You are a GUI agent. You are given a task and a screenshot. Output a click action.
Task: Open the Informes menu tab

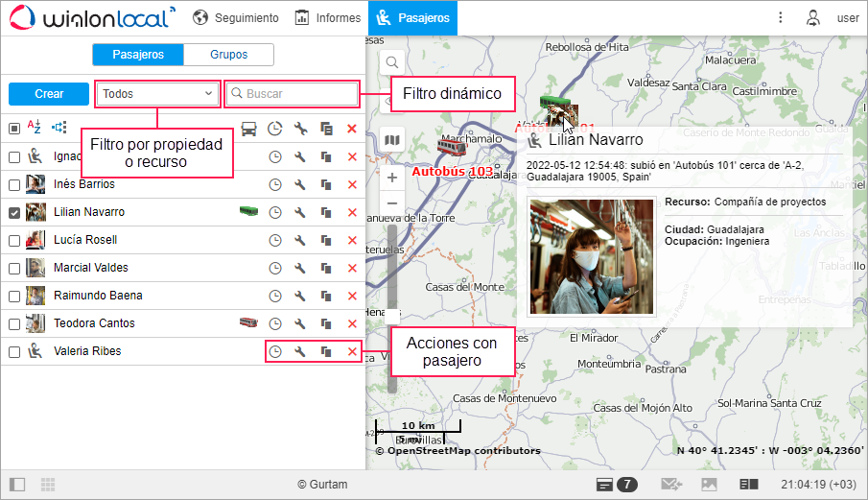click(328, 17)
